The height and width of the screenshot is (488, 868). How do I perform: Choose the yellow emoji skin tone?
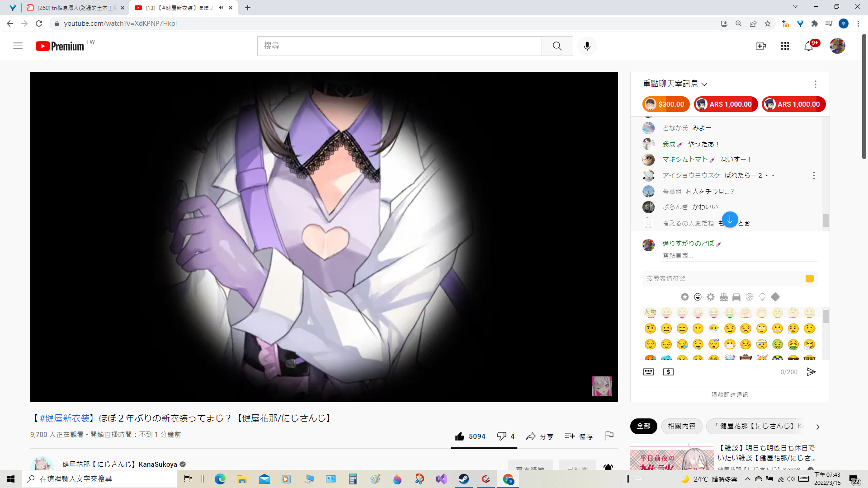pyautogui.click(x=810, y=279)
